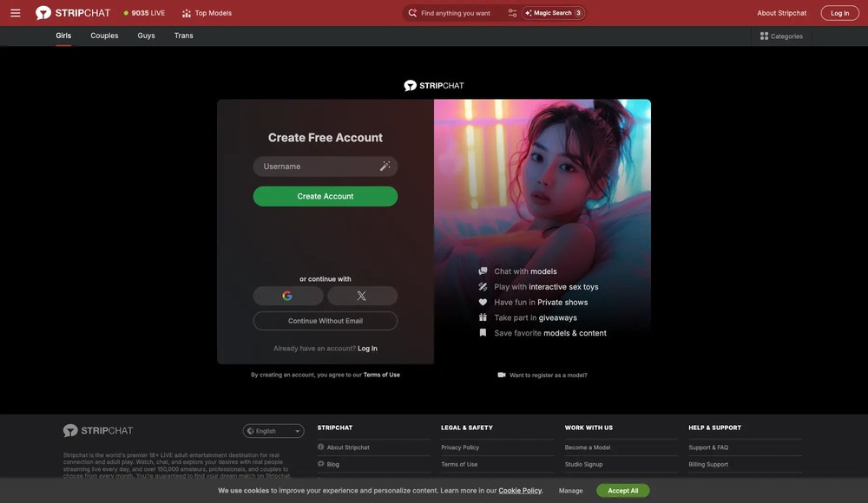
Task: Follow the Log In link below form
Action: point(367,349)
